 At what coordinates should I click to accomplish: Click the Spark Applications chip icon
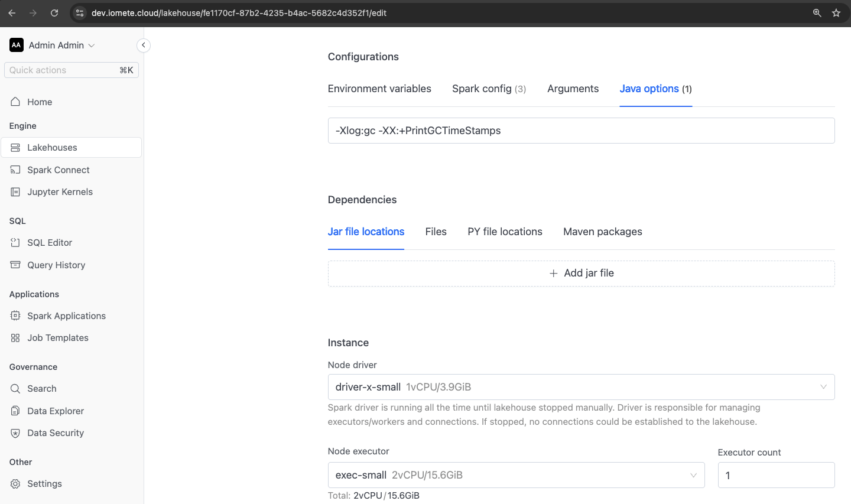click(x=15, y=316)
